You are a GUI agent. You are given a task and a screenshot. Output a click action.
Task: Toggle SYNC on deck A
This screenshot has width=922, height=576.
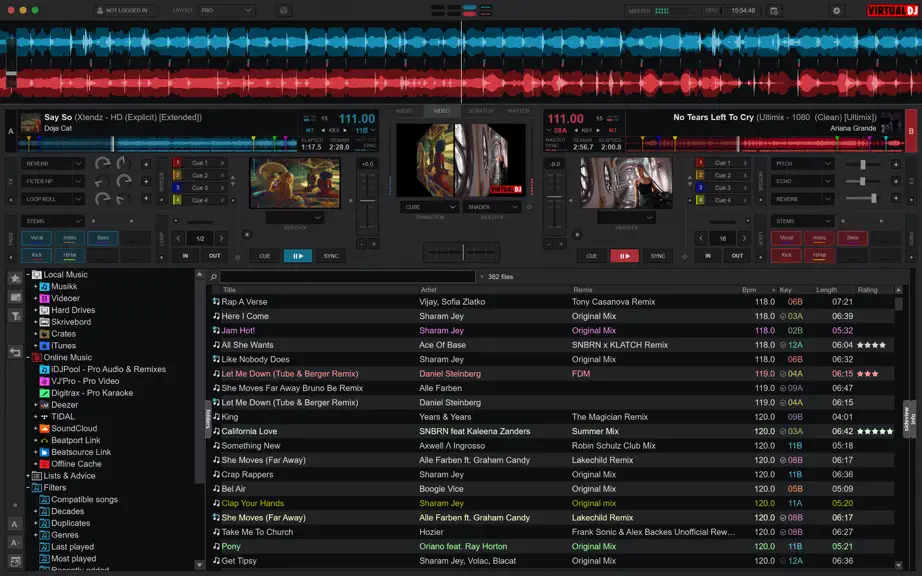[331, 256]
